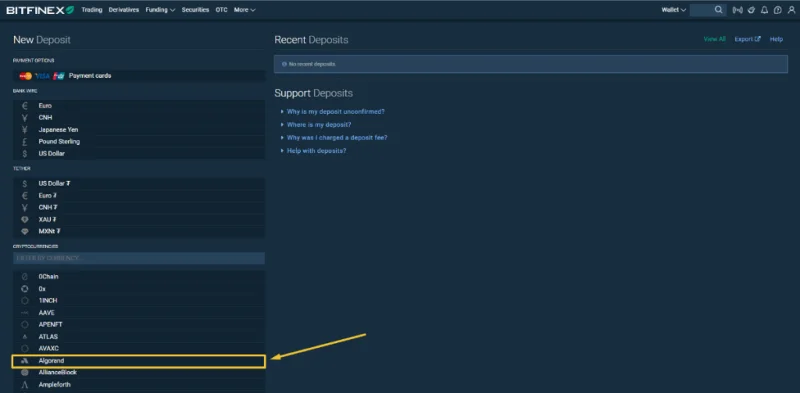Open the notifications bell icon

[x=764, y=10]
